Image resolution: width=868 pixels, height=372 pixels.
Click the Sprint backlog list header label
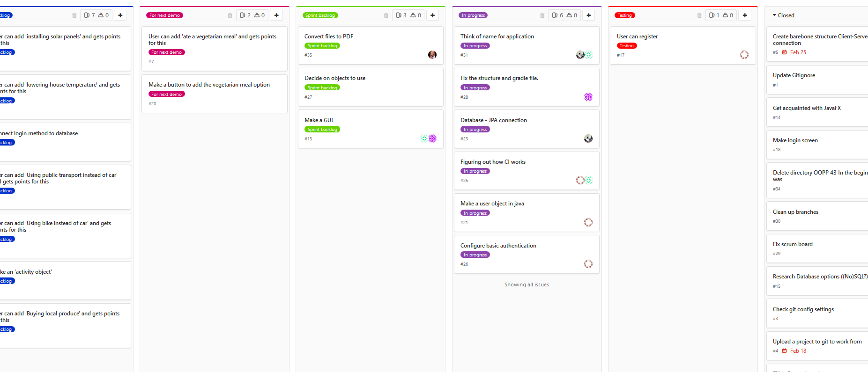pos(320,15)
